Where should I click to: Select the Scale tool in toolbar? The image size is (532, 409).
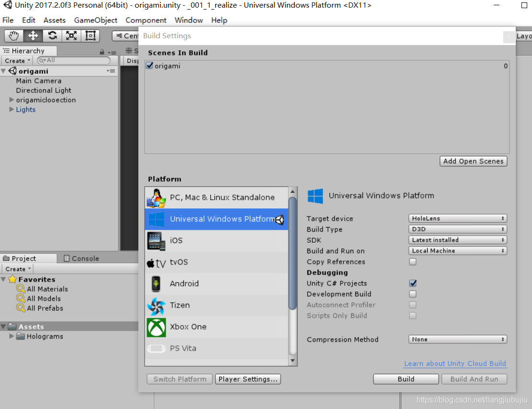71,35
